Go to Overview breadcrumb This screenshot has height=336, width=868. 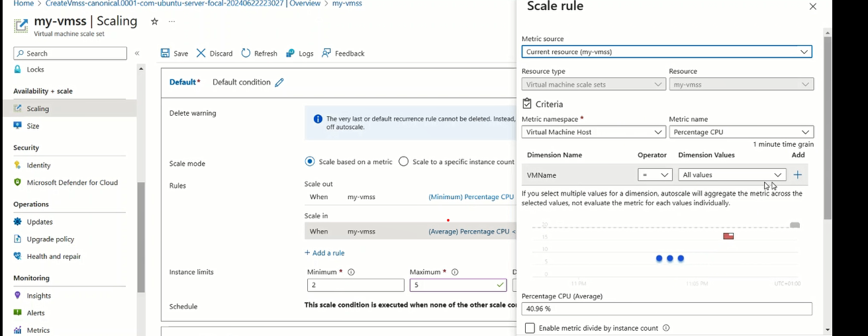tap(306, 4)
